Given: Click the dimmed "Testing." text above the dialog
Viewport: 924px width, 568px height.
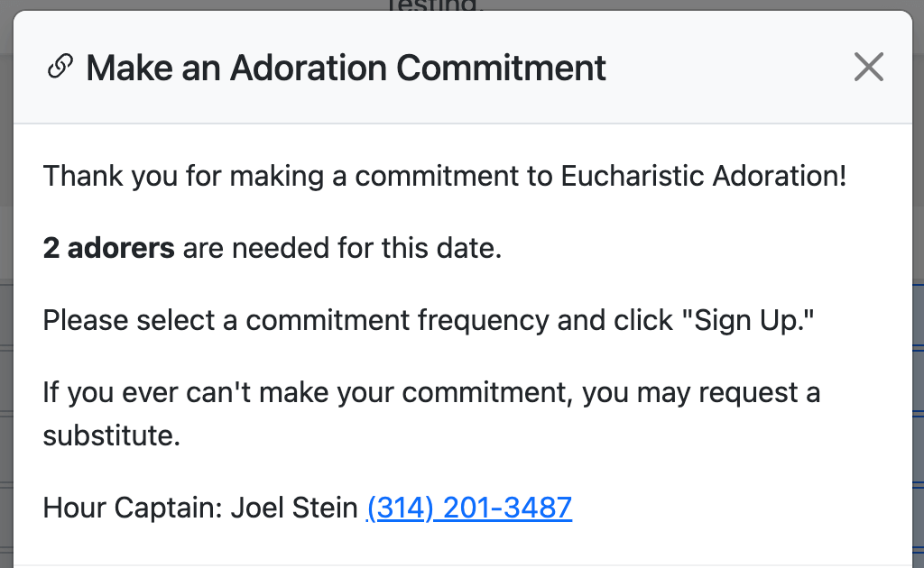Looking at the screenshot, I should [435, 5].
